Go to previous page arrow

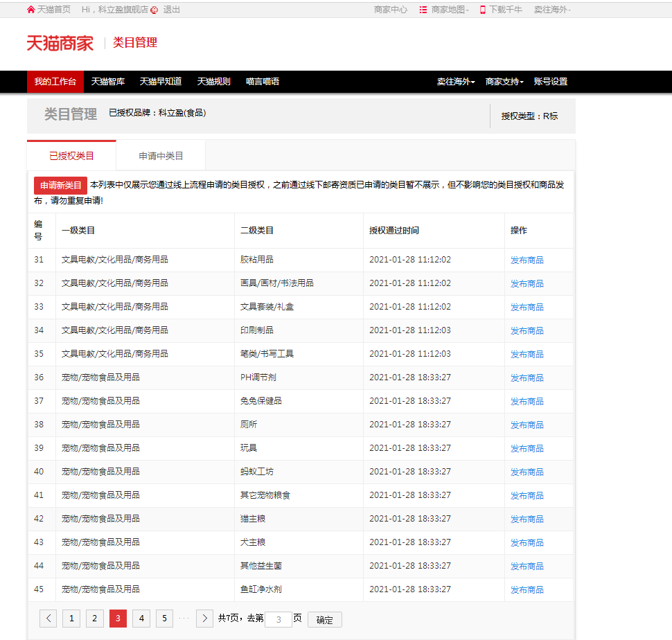click(48, 618)
